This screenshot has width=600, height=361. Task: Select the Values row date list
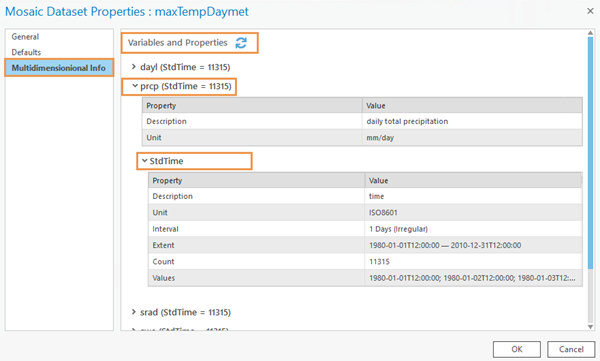click(x=473, y=278)
